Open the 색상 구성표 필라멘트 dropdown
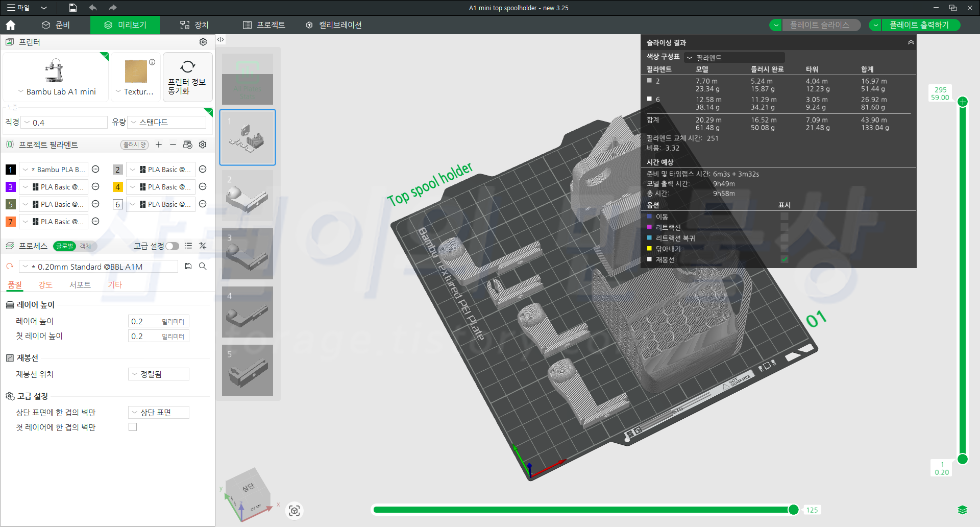Viewport: 980px width, 527px height. click(x=734, y=57)
